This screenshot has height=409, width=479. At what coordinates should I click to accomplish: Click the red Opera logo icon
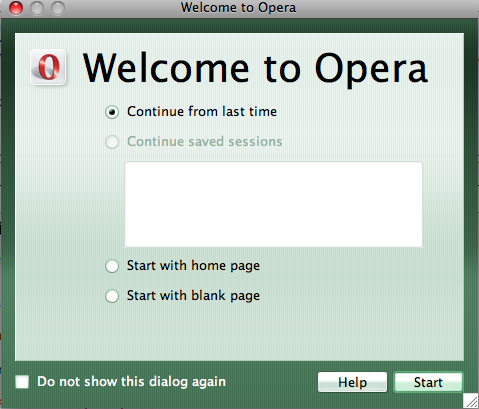(x=48, y=67)
